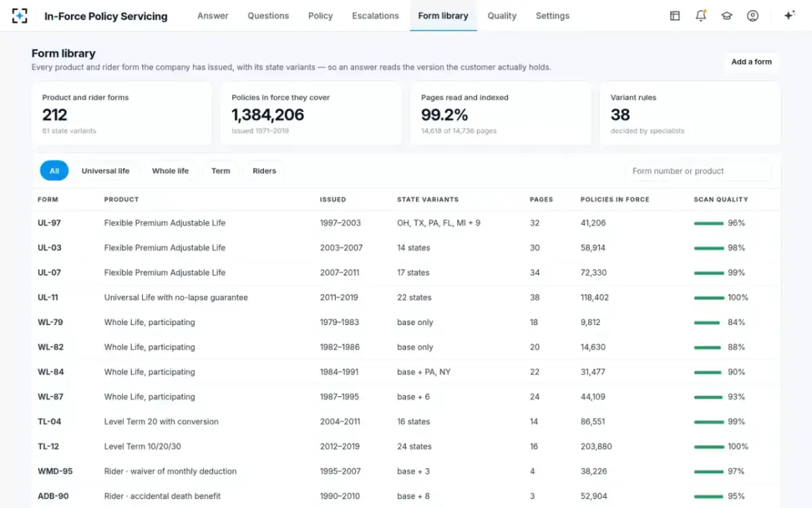Screen dimensions: 812x508
Task: Click the Variant rules card
Action: 690,114
